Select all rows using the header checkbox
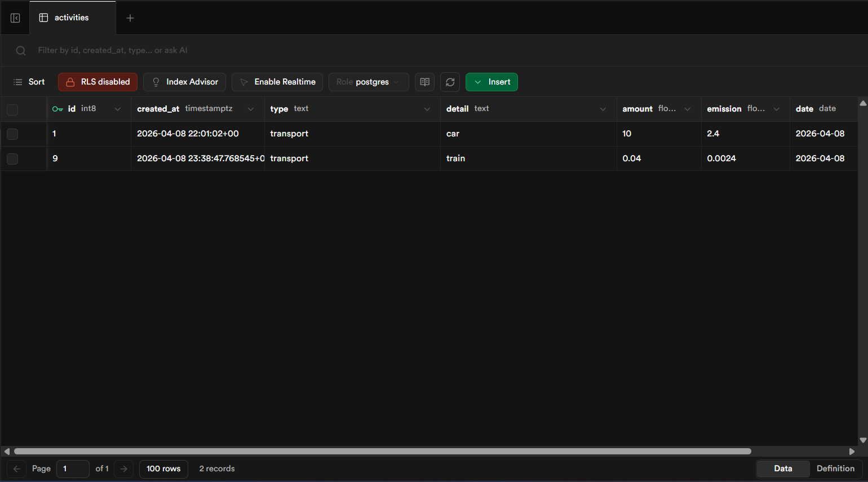The image size is (868, 482). tap(12, 109)
